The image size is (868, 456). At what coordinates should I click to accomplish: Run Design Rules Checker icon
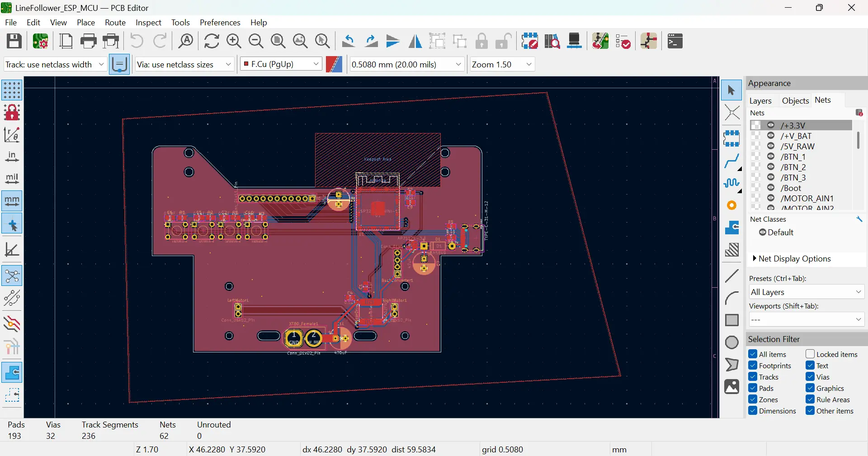pos(623,41)
